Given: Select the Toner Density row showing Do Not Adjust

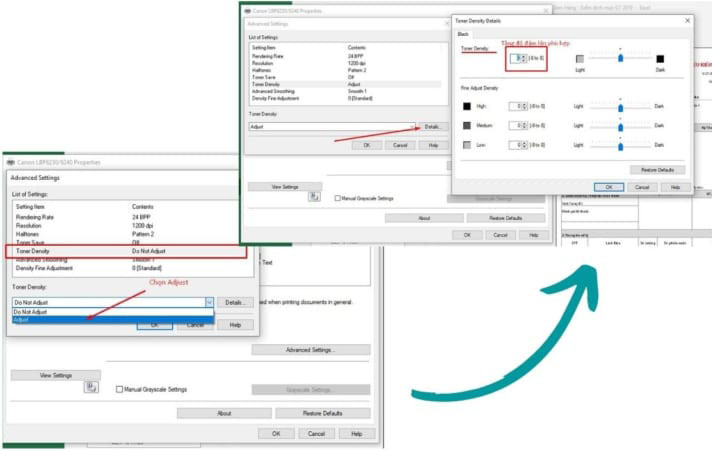Looking at the screenshot, I should [128, 250].
